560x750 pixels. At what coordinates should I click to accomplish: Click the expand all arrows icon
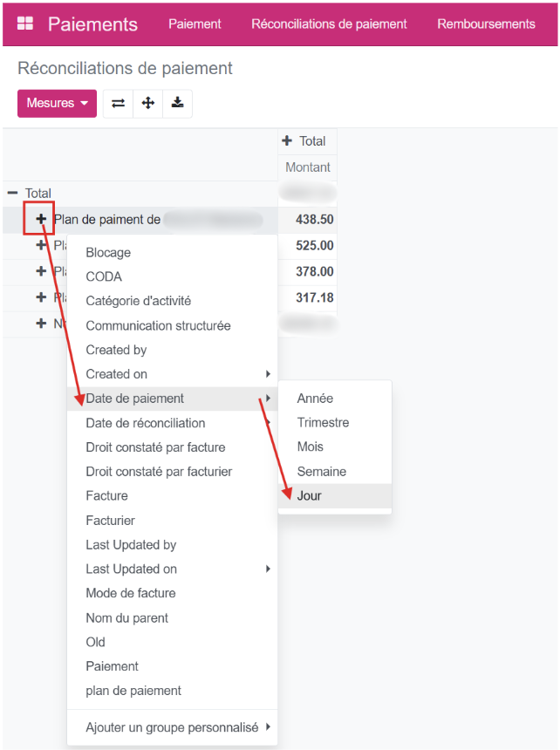click(148, 103)
